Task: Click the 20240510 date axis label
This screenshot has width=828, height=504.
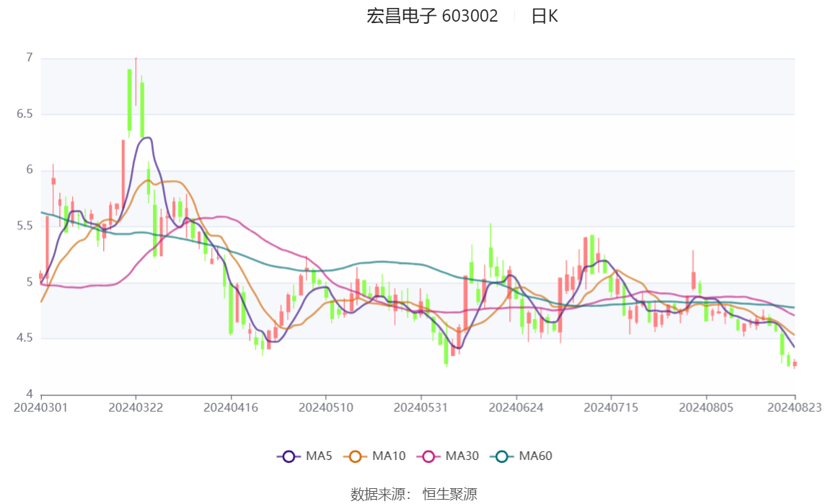Action: click(x=326, y=407)
